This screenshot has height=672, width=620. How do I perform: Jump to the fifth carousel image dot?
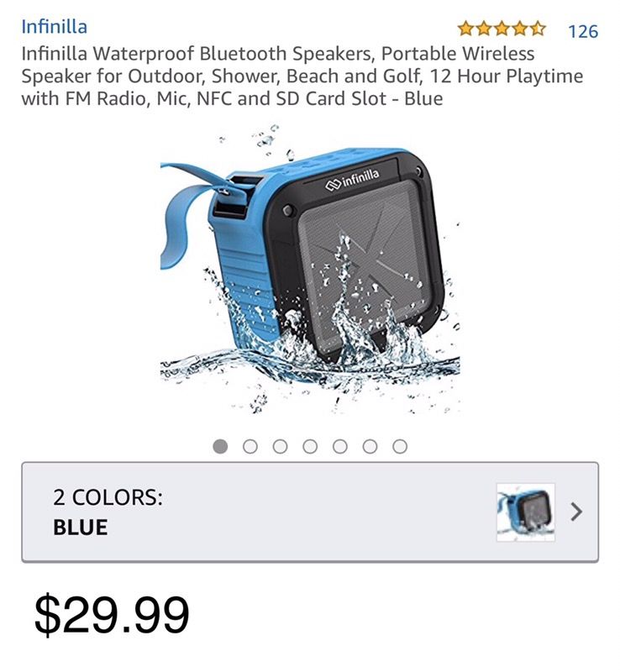pos(340,447)
